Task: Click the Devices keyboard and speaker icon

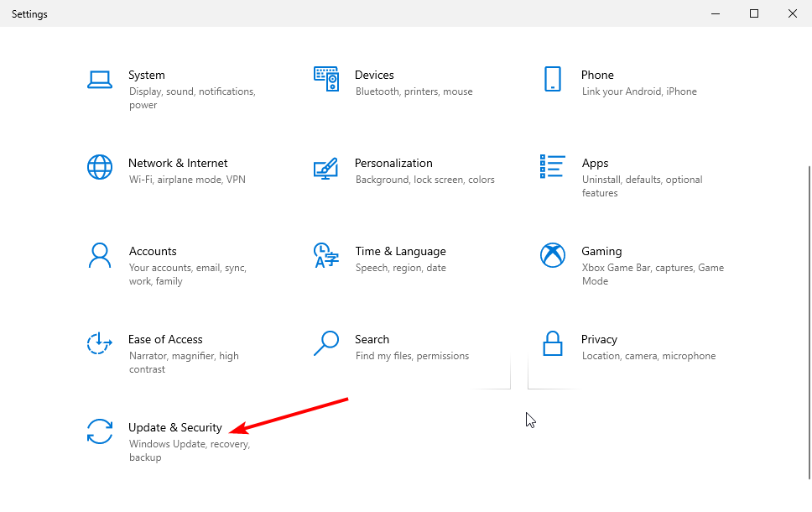Action: coord(326,79)
